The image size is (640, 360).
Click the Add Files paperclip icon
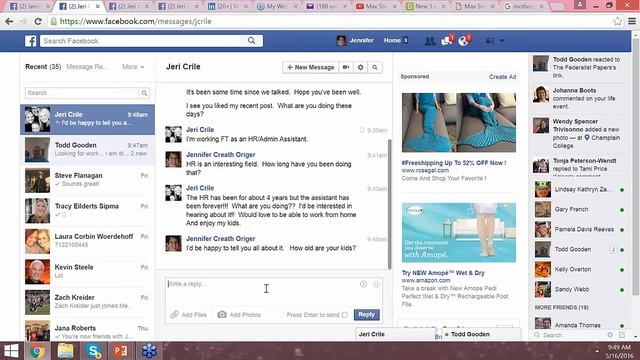[175, 315]
